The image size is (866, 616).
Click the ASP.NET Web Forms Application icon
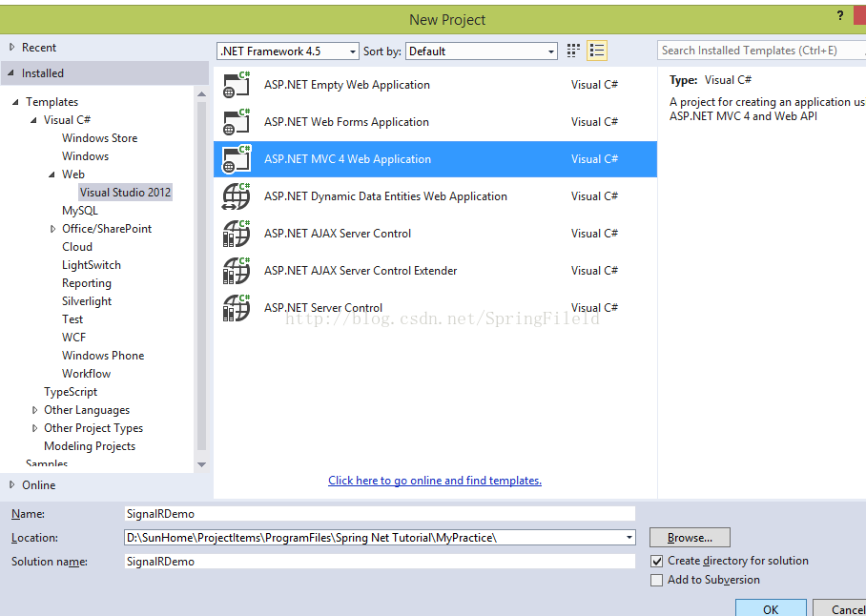(x=237, y=122)
